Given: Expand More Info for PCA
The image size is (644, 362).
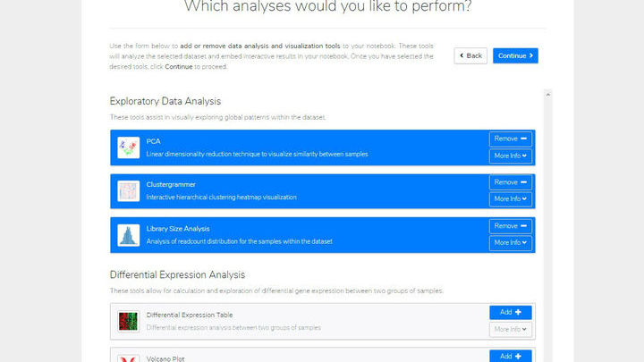Looking at the screenshot, I should (x=511, y=156).
